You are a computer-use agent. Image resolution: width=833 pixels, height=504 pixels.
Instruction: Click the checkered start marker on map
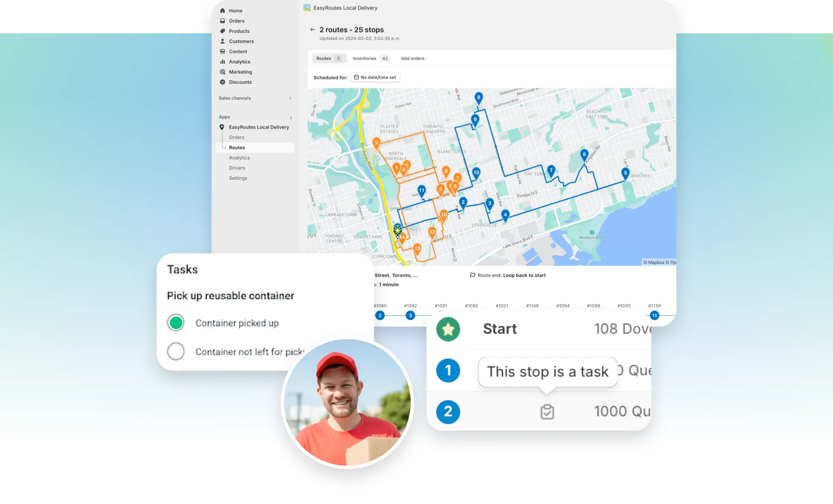tap(398, 231)
